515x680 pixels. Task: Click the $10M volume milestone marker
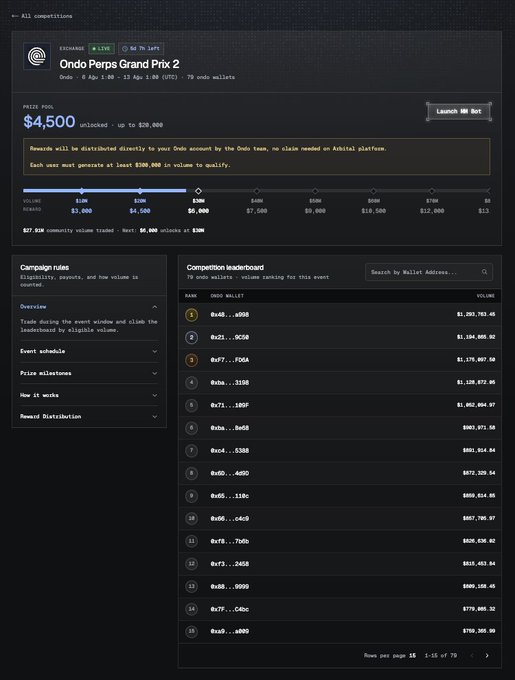tap(81, 191)
